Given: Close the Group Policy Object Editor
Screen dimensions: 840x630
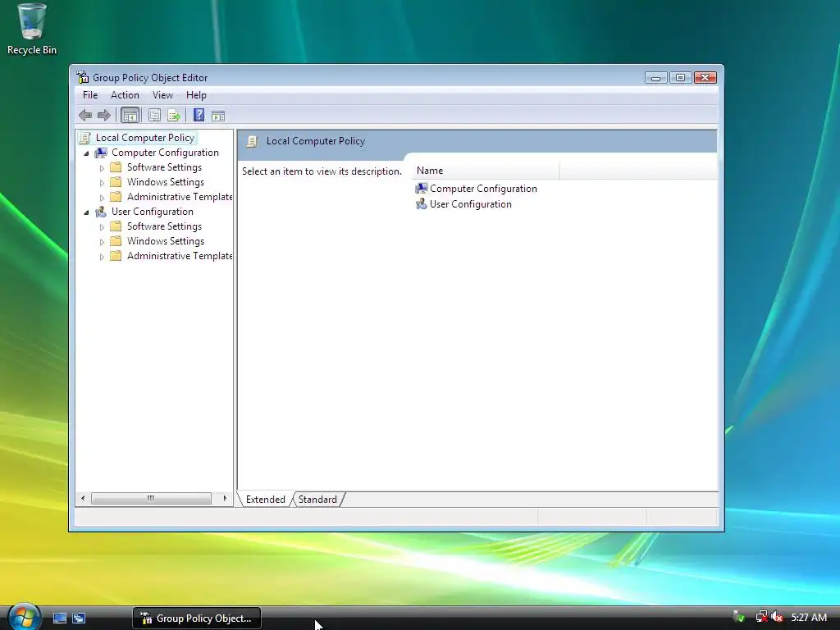Looking at the screenshot, I should click(x=705, y=78).
